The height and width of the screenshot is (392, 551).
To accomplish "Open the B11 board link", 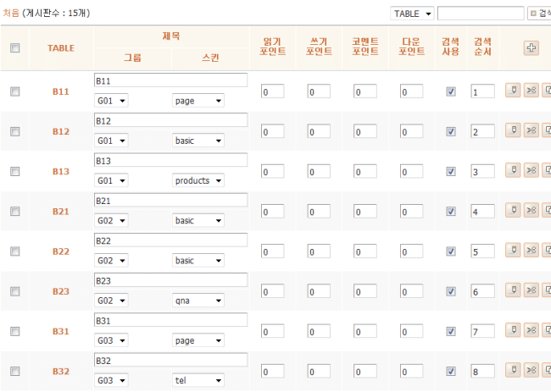I will click(x=61, y=91).
